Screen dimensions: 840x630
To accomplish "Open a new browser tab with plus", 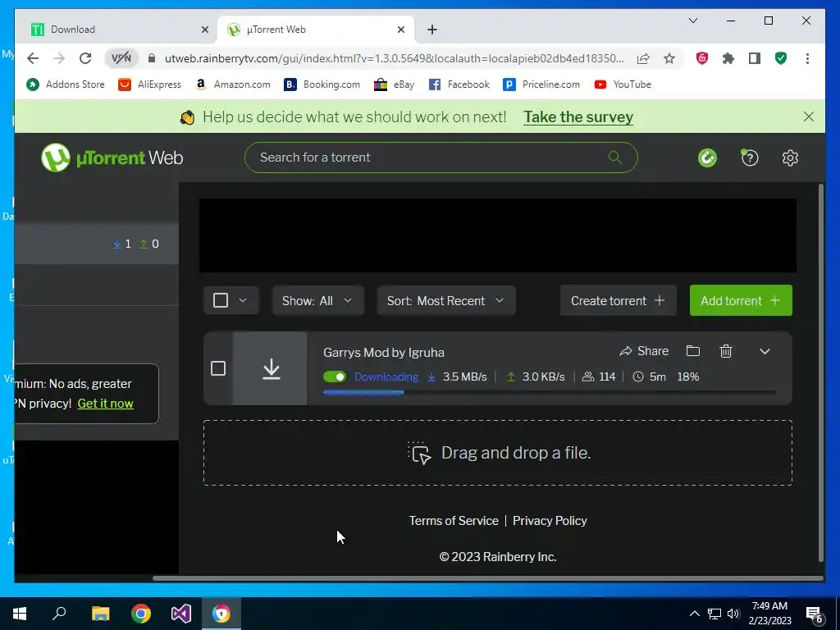I will [432, 30].
